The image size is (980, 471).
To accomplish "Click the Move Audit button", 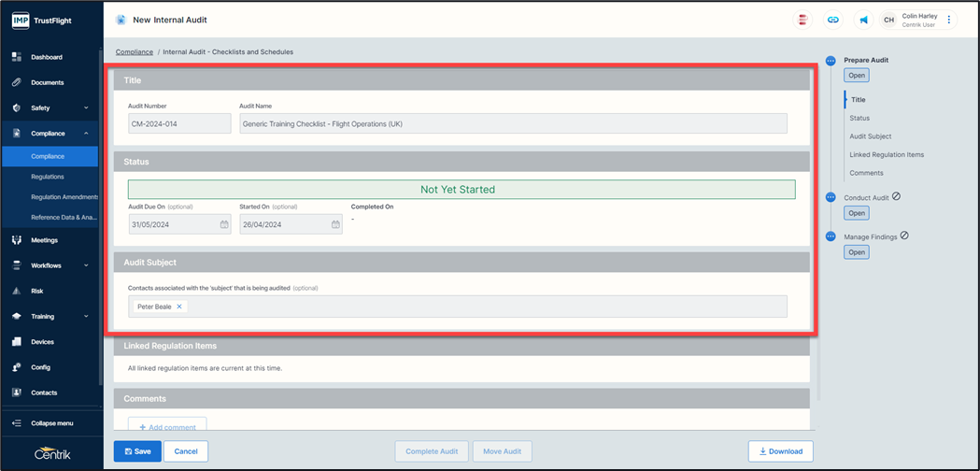I will click(x=503, y=451).
